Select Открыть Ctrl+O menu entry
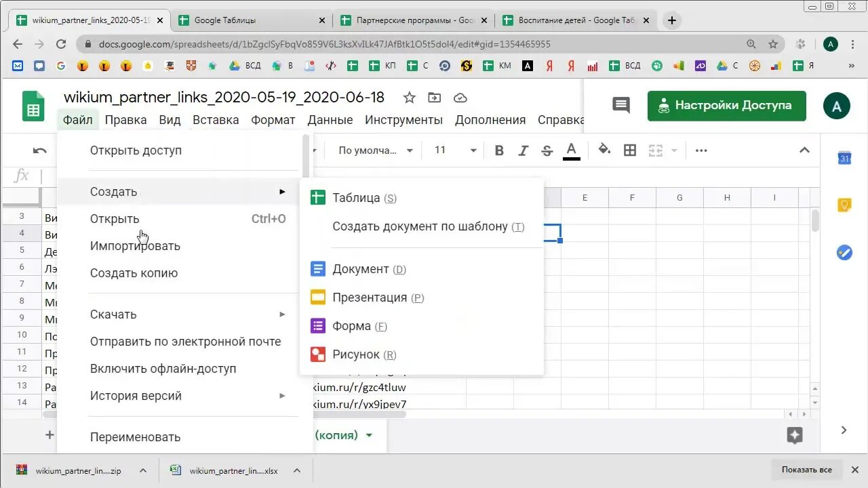The image size is (868, 488). (x=179, y=219)
